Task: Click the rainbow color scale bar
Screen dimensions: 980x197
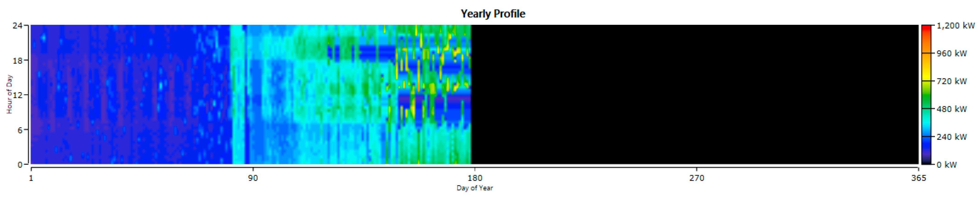Action: point(926,94)
